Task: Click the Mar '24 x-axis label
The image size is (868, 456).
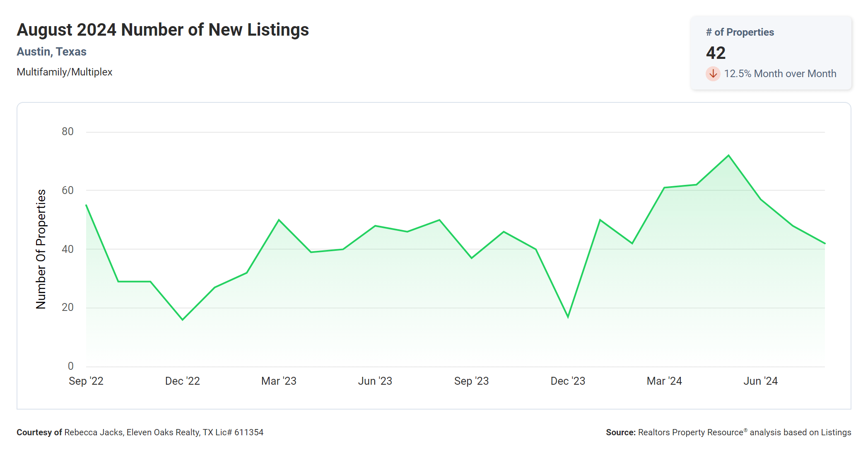Action: click(664, 381)
